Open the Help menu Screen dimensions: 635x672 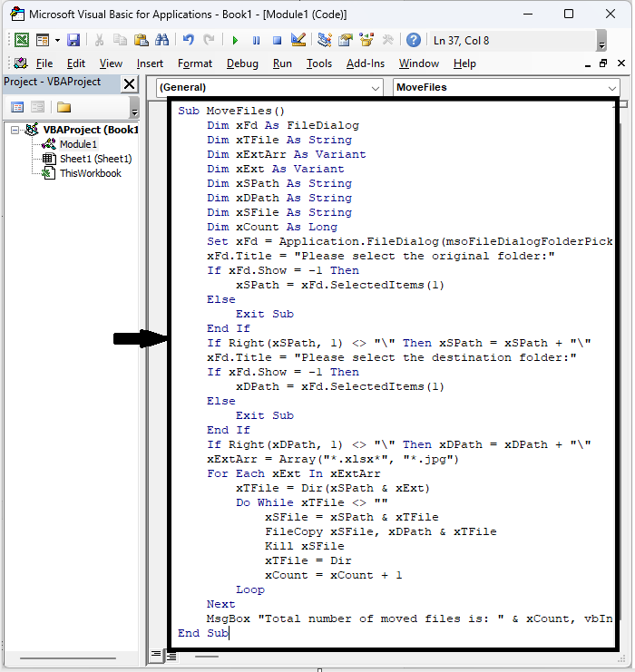pos(464,63)
